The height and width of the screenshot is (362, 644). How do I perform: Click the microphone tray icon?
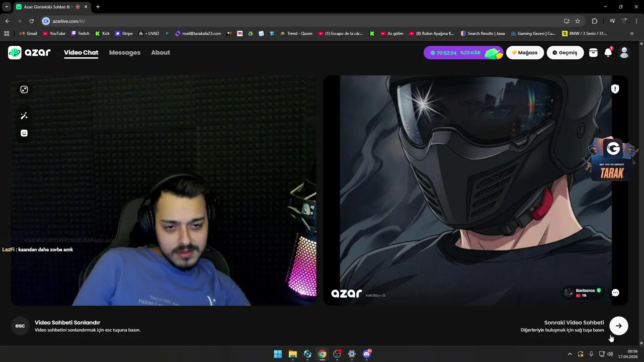pos(591,354)
